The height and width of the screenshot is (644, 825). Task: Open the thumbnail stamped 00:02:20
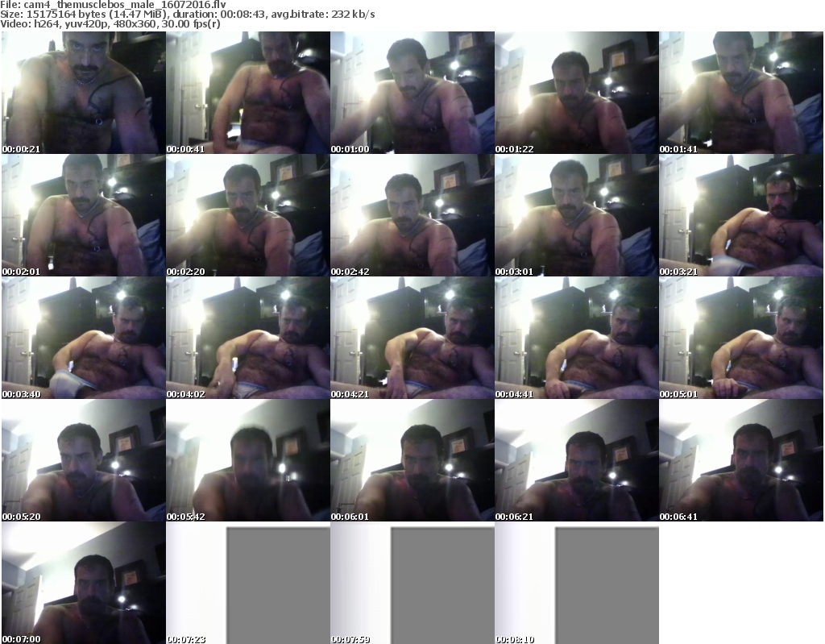pos(248,215)
